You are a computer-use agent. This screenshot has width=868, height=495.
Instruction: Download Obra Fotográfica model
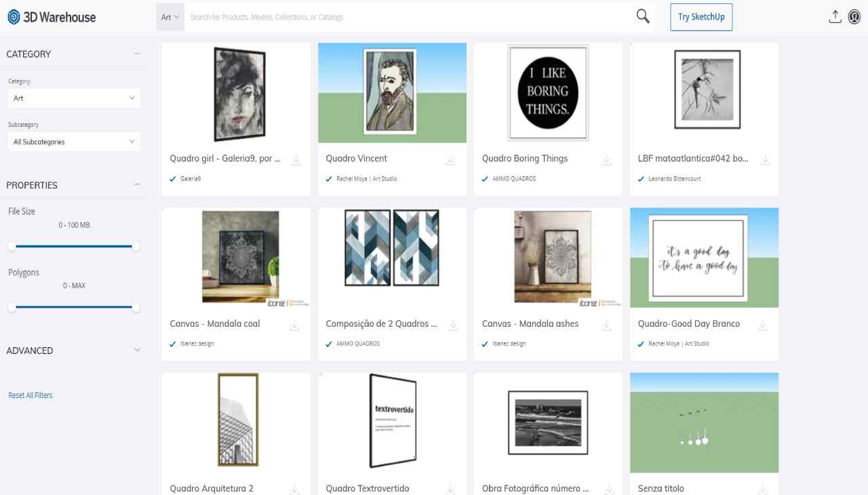pyautogui.click(x=610, y=489)
